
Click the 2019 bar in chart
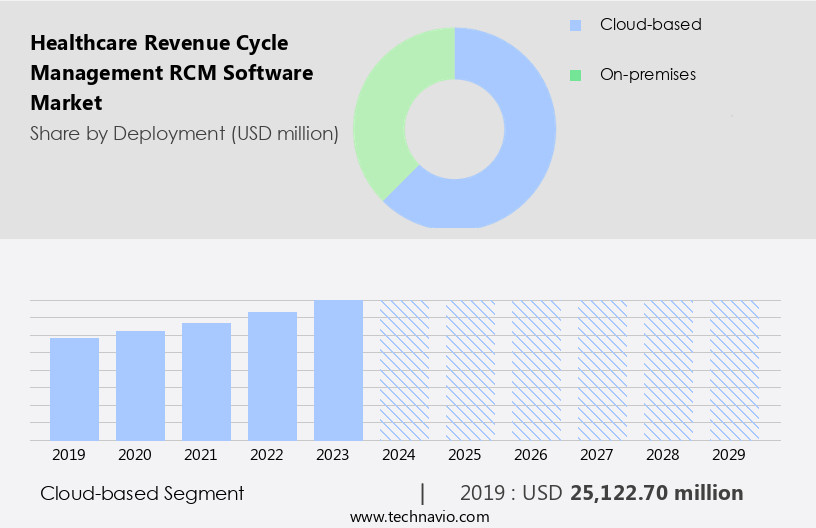[x=74, y=389]
